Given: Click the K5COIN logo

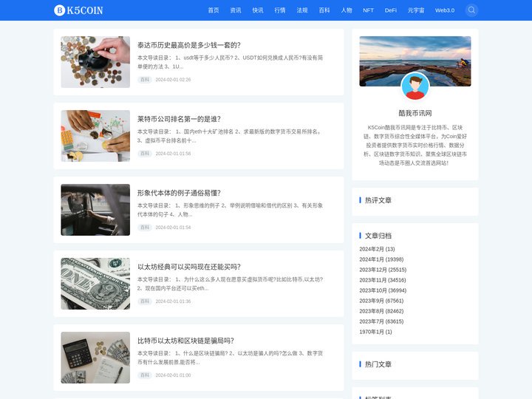Looking at the screenshot, I should click(x=78, y=10).
